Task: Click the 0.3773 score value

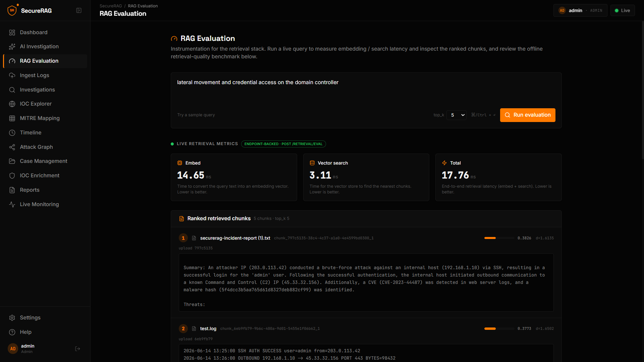Action: tap(524, 328)
